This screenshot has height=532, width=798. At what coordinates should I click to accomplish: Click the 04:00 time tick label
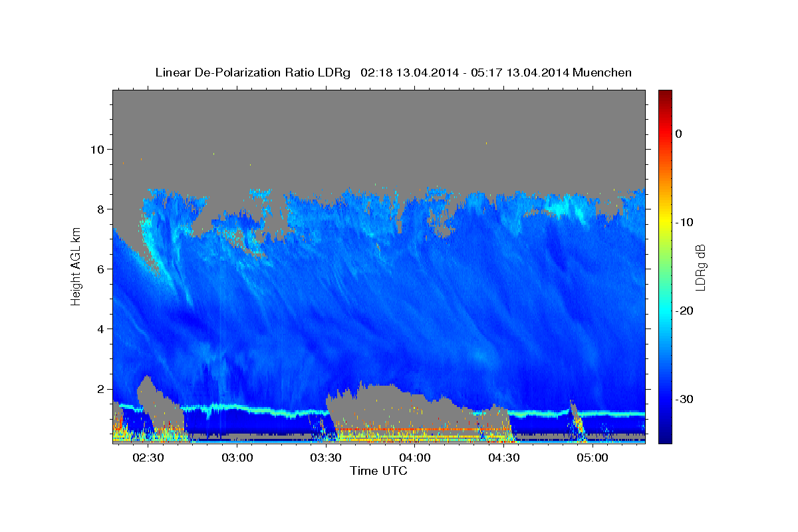(x=415, y=458)
